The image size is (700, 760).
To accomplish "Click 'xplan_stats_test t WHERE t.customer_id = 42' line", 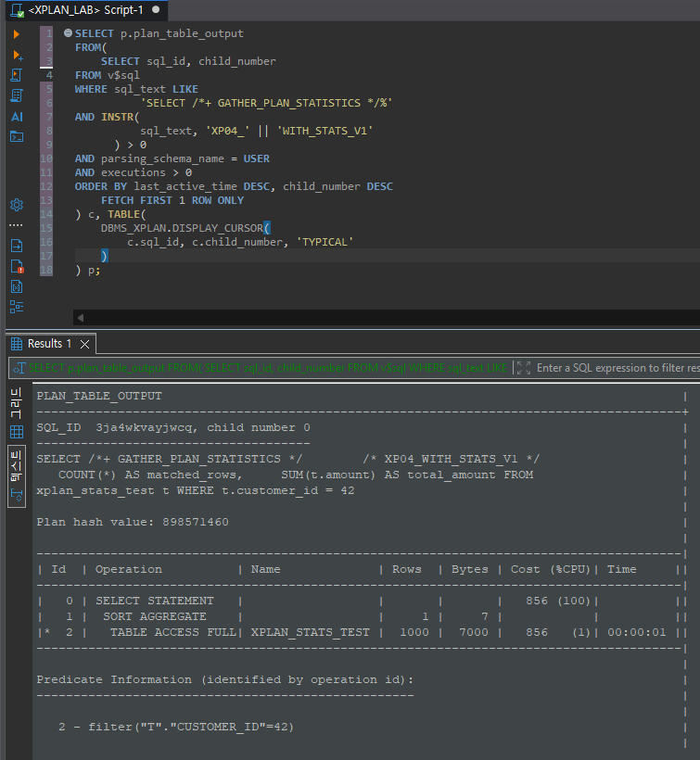I will (196, 490).
